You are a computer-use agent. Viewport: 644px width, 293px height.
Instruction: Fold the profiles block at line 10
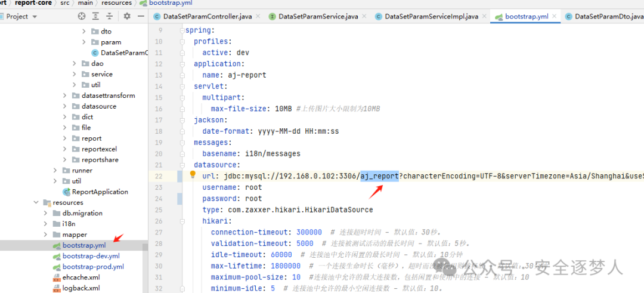(182, 42)
